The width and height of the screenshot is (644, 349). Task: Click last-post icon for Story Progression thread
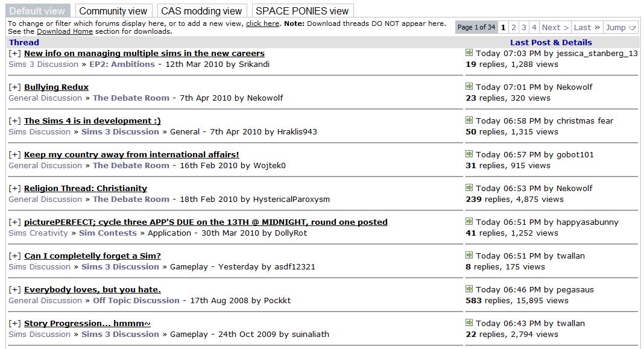469,323
